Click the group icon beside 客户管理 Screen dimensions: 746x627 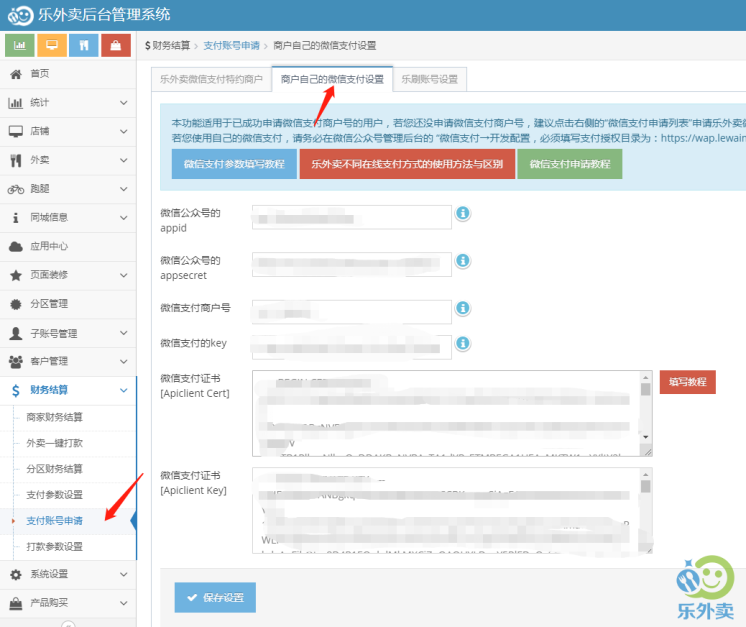pos(16,362)
